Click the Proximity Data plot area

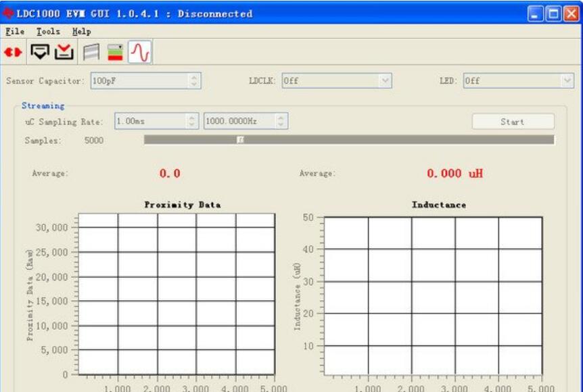coord(177,294)
